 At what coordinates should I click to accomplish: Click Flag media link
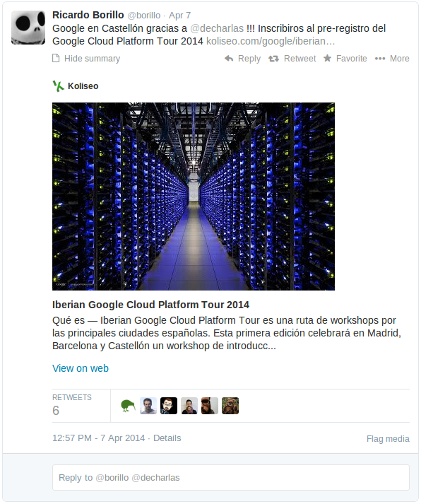click(x=388, y=439)
